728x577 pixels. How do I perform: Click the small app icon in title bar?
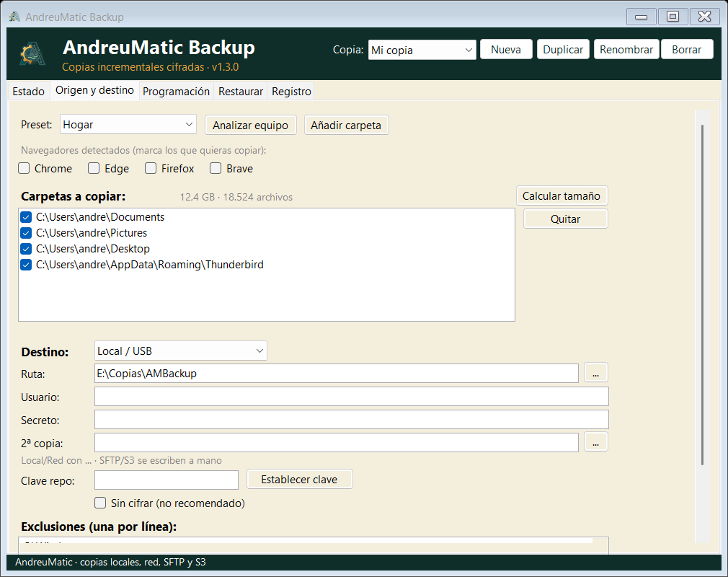coord(14,17)
